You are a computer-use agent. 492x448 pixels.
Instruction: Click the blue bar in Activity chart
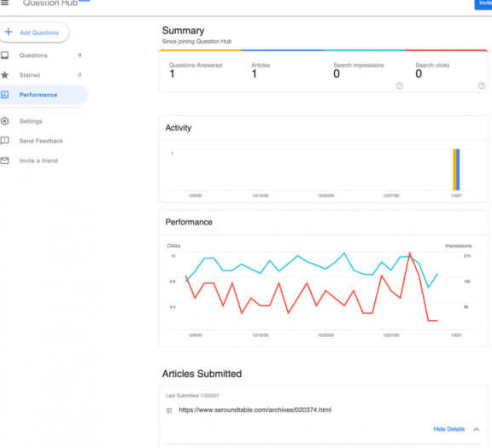click(458, 170)
